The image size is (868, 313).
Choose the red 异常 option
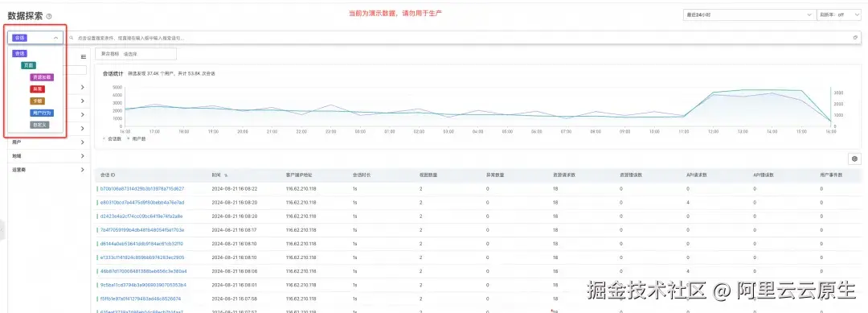37,89
